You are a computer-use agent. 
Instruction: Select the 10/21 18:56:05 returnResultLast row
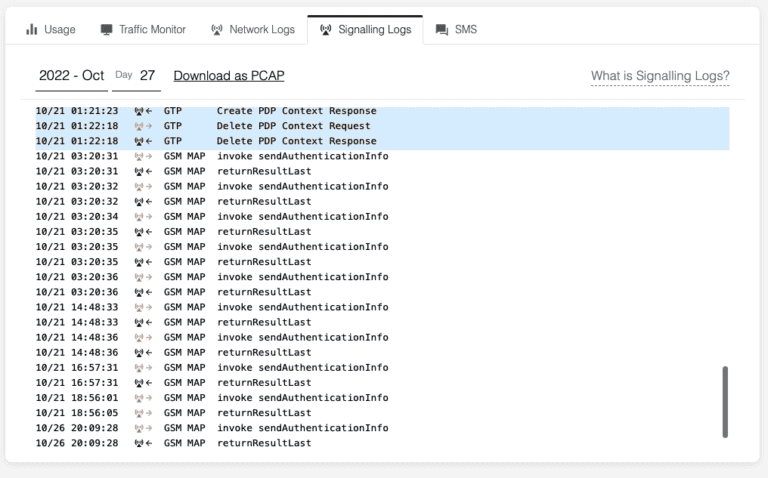[264, 412]
